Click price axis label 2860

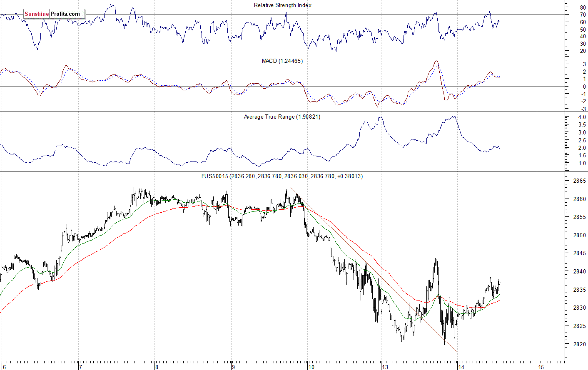click(579, 199)
